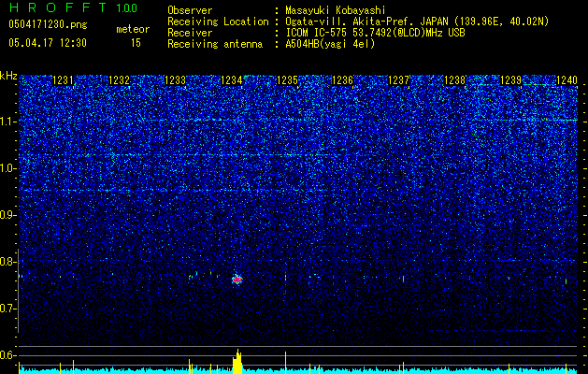
Task: Click the 1231 time marker
Action: [x=63, y=79]
